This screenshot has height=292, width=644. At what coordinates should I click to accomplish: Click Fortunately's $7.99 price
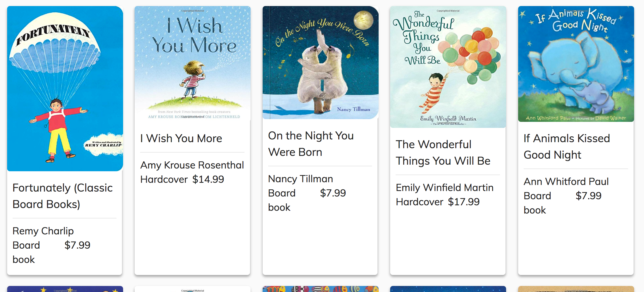tap(77, 245)
